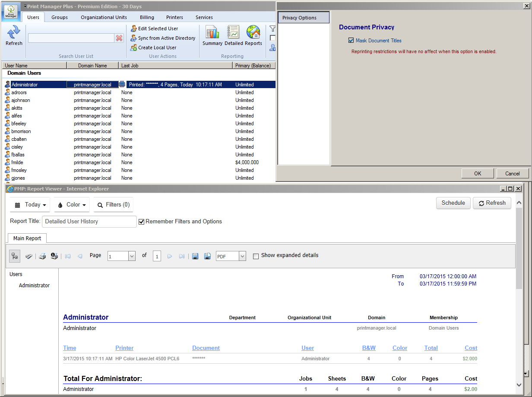Open the Print Manager application menu logo
Screen dimensions: 532x397
coord(11,11)
